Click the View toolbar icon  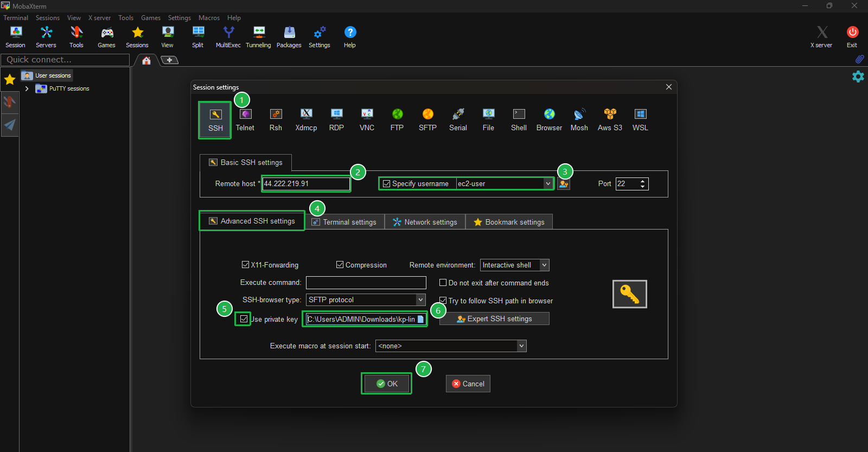tap(168, 37)
